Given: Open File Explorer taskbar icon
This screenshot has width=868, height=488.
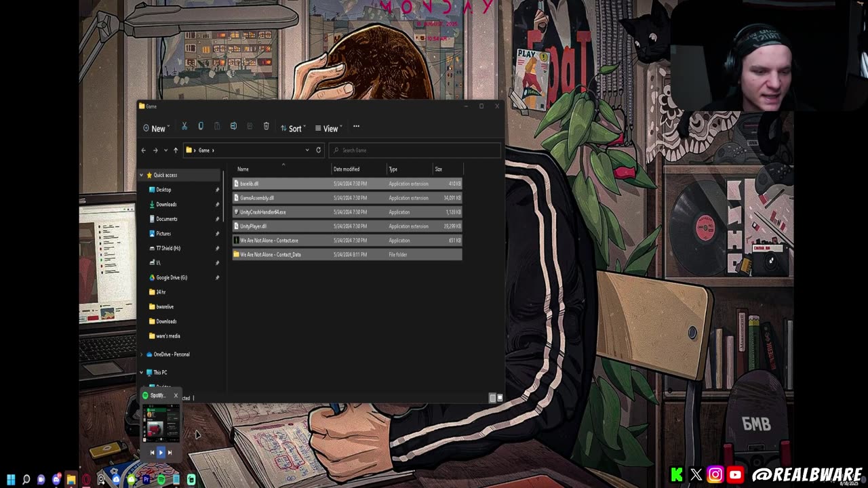Looking at the screenshot, I should 71,480.
